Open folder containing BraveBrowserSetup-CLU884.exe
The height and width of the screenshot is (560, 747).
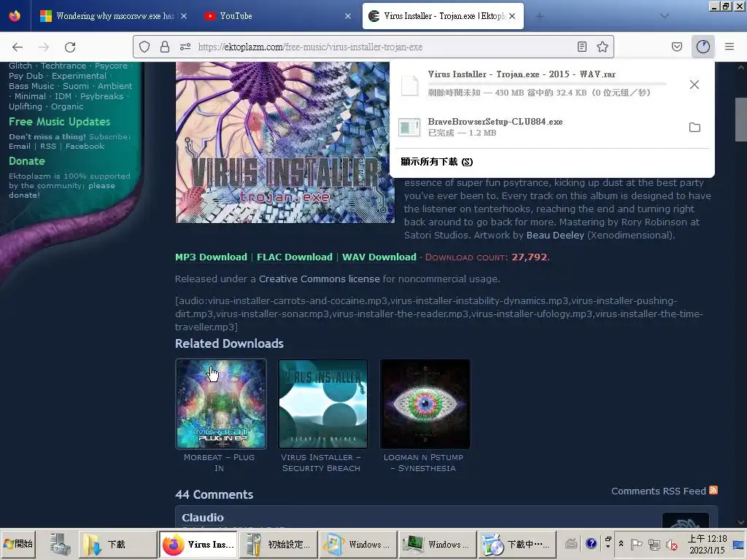tap(694, 127)
